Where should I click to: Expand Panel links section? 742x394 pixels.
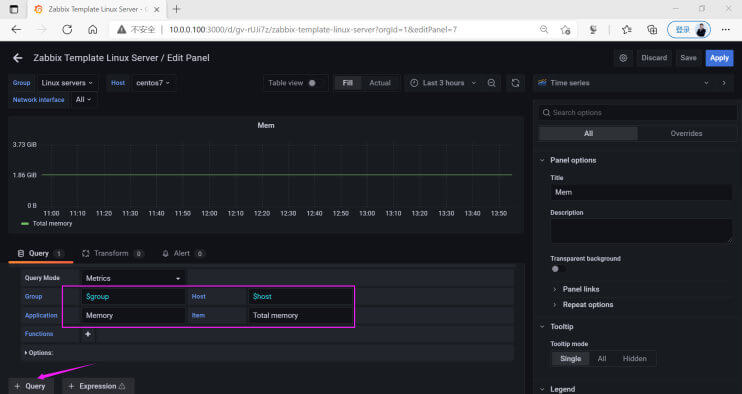click(581, 289)
